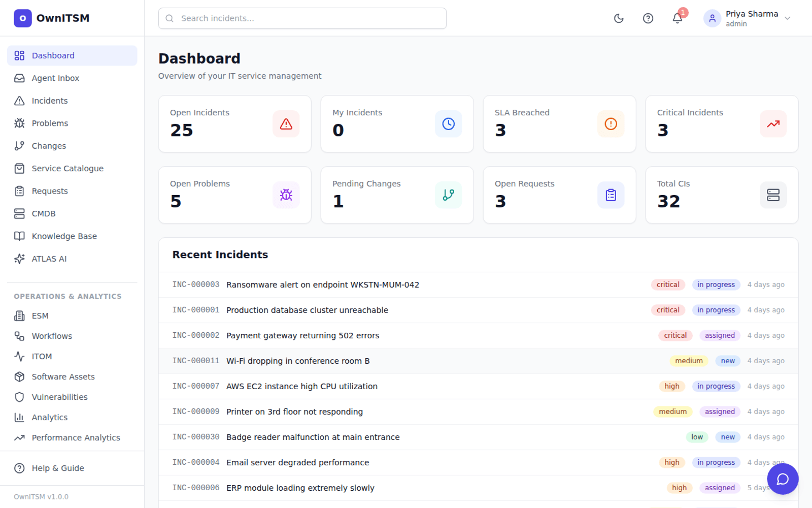Image resolution: width=812 pixels, height=508 pixels.
Task: Click the low badge on Badge reader row
Action: 697,437
